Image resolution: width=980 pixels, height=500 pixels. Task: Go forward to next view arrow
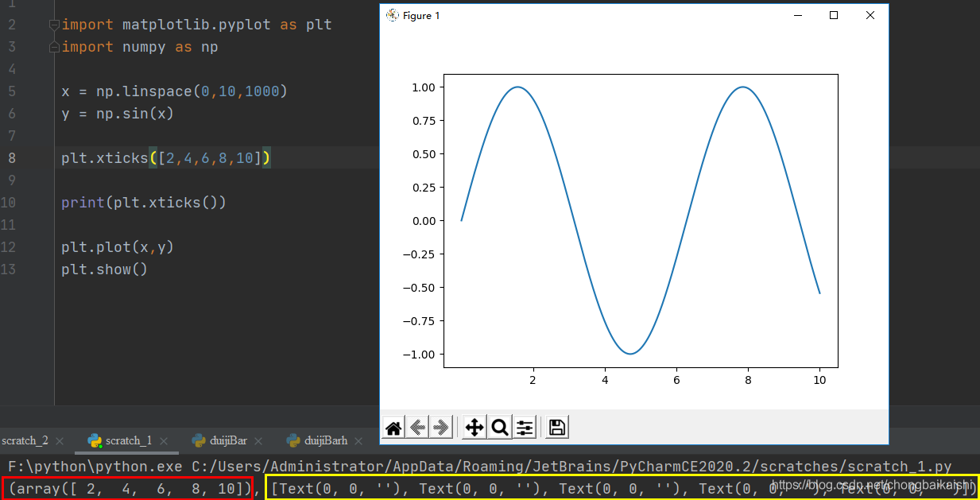tap(442, 428)
